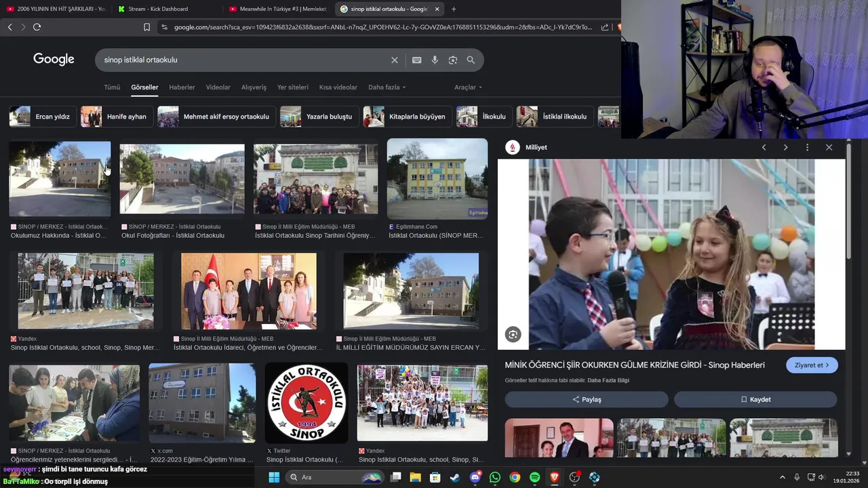Switch to the Yer siteleri tab
Viewport: 868px width, 488px height.
(x=293, y=87)
